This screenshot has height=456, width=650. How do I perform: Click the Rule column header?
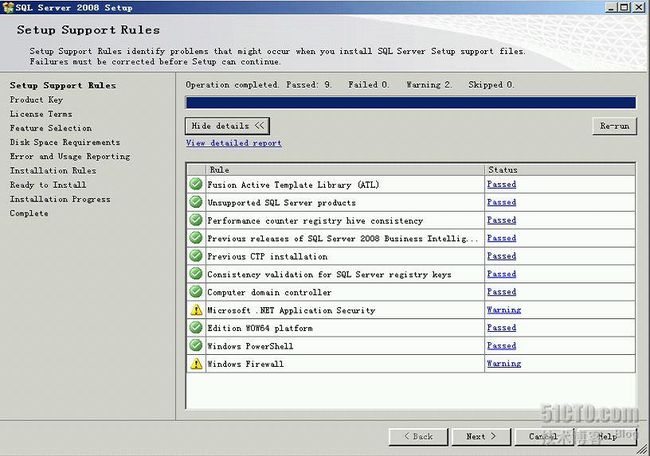coord(345,170)
